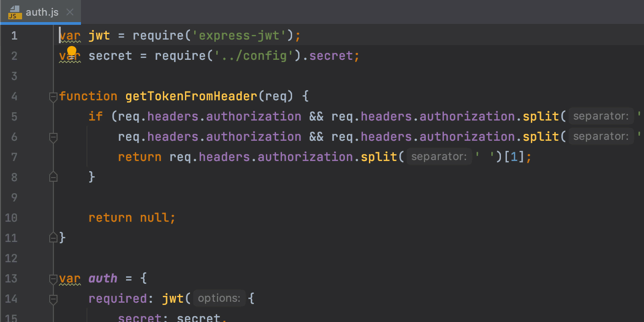Select the auth.js editor tab
644x322 pixels.
tap(40, 12)
